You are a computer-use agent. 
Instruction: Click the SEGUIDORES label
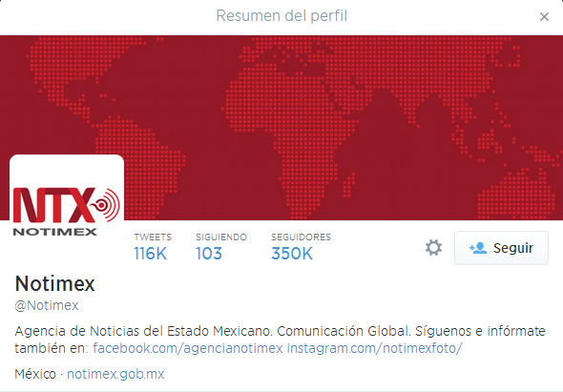(x=301, y=237)
